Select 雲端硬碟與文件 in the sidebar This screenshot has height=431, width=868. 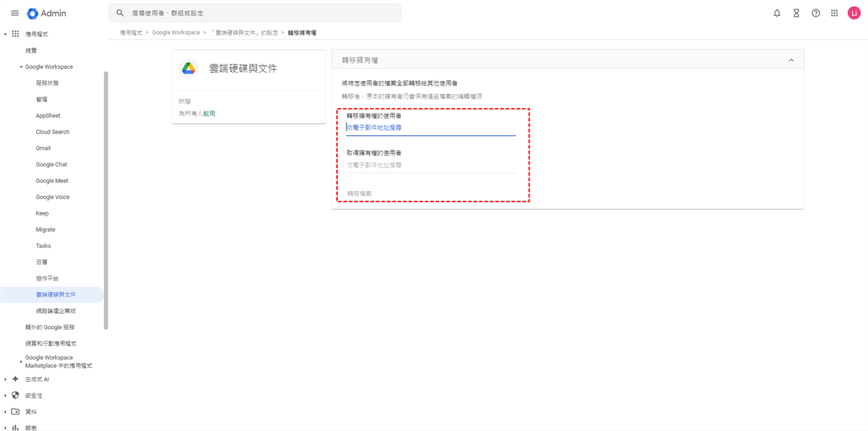point(51,294)
